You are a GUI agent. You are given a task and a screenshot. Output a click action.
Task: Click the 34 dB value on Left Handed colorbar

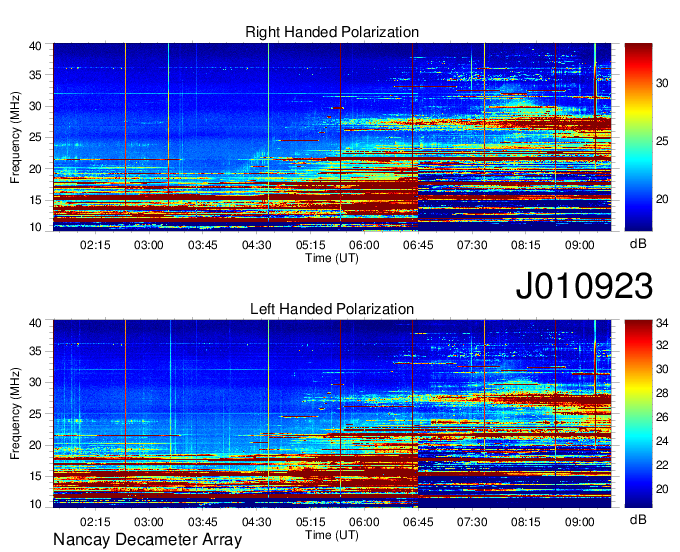[x=662, y=323]
